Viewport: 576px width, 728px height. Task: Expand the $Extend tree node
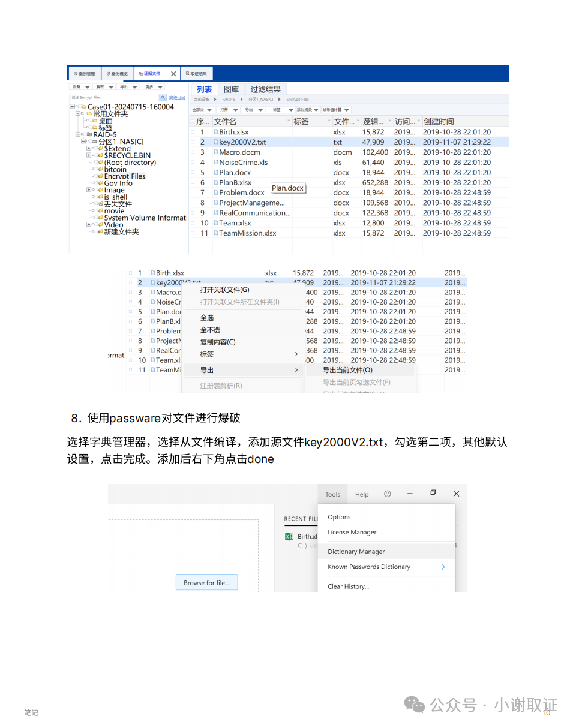click(x=89, y=149)
